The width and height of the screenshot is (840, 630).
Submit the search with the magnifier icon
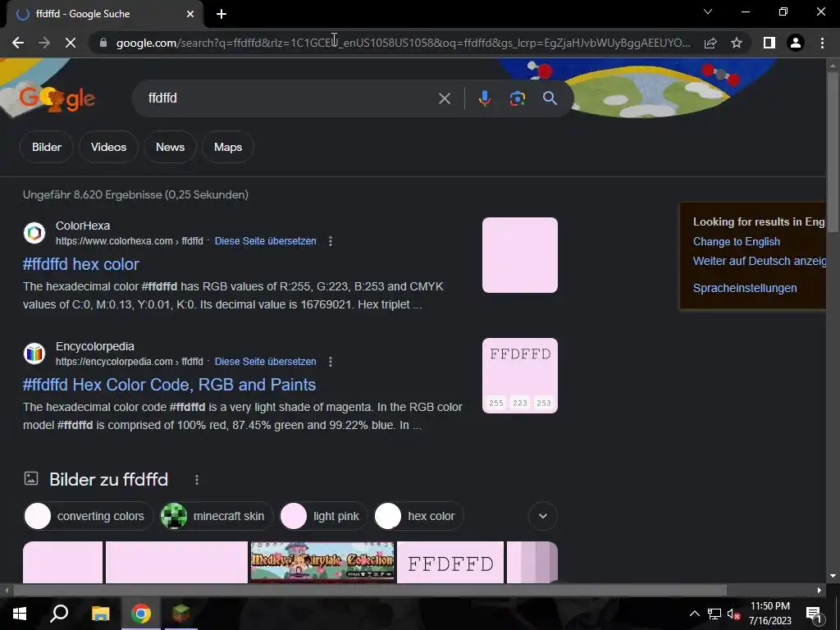[x=550, y=98]
